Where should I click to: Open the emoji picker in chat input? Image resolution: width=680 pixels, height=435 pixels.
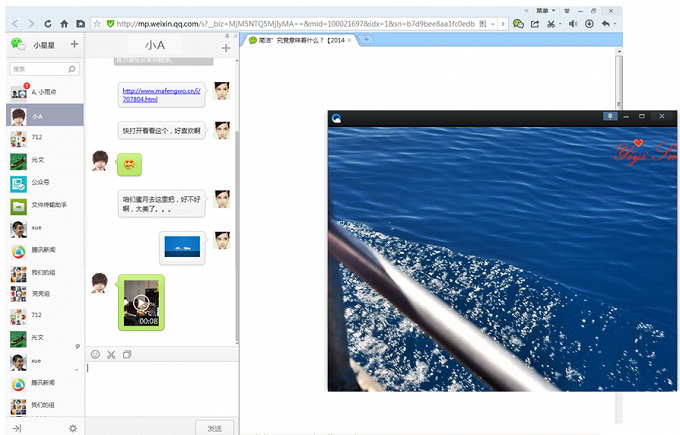coord(96,354)
